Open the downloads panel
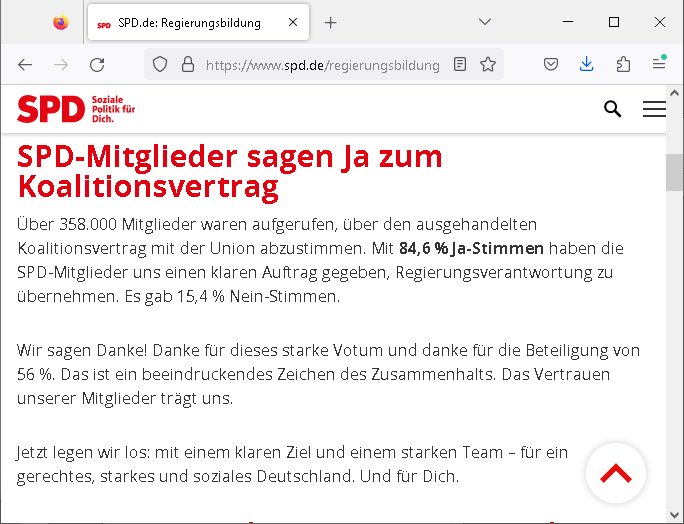684x524 pixels. point(587,65)
